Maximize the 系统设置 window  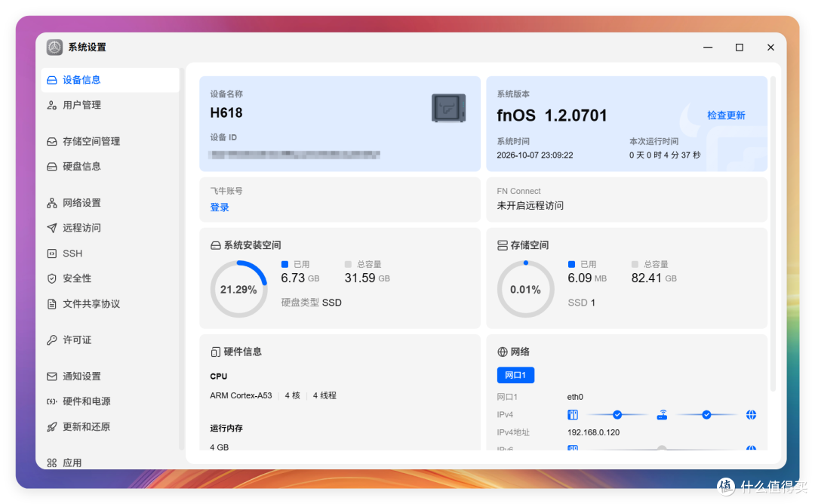point(739,48)
